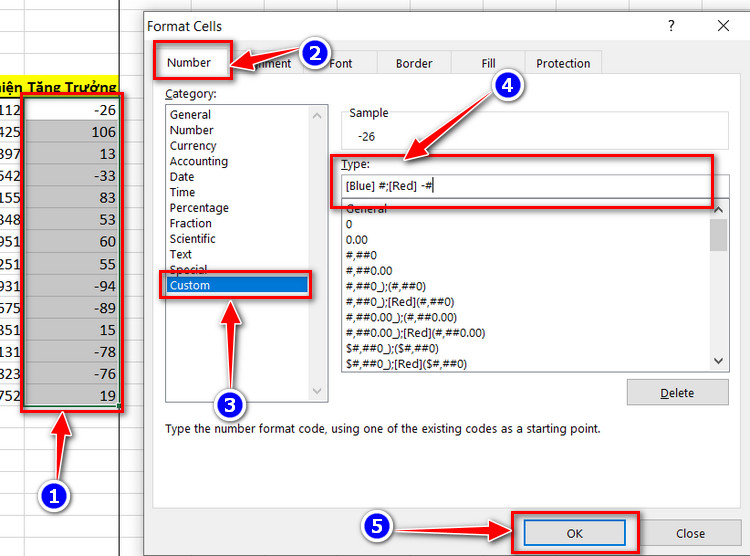Select spreadsheet cell with value -33

pyautogui.click(x=72, y=176)
